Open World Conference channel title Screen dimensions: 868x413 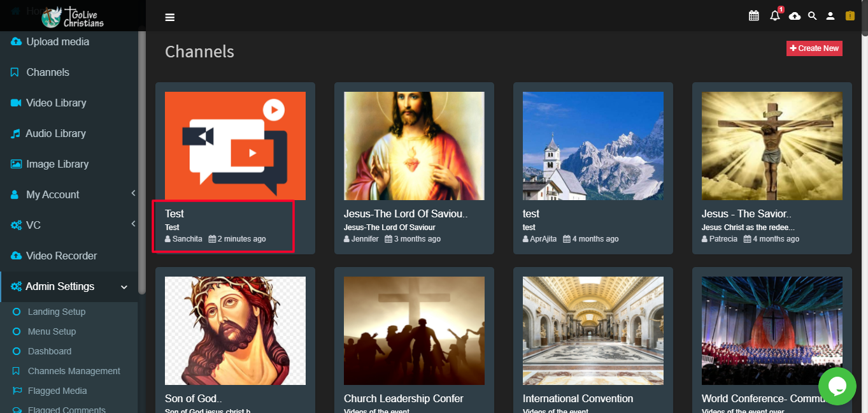coord(765,398)
